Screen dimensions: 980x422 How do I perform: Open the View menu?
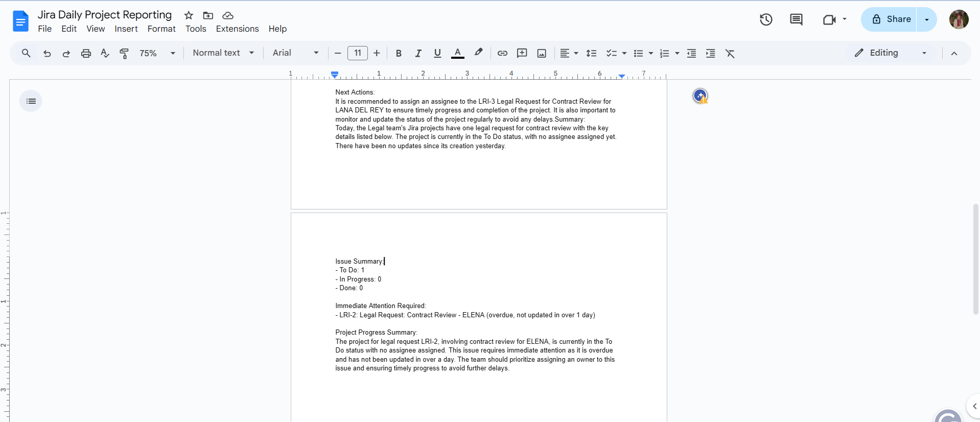coord(96,29)
